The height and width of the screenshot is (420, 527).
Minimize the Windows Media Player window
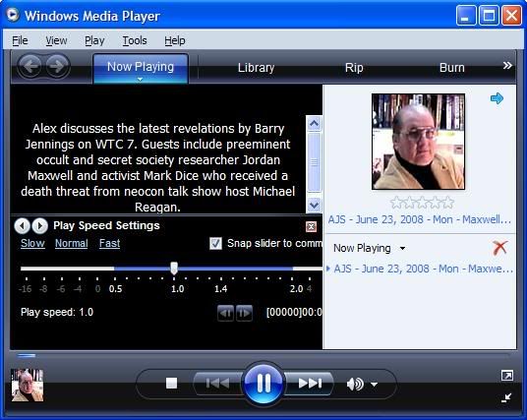(466, 16)
